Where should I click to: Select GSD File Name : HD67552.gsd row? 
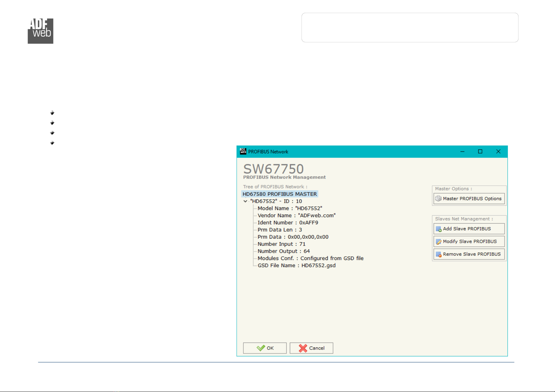click(296, 266)
